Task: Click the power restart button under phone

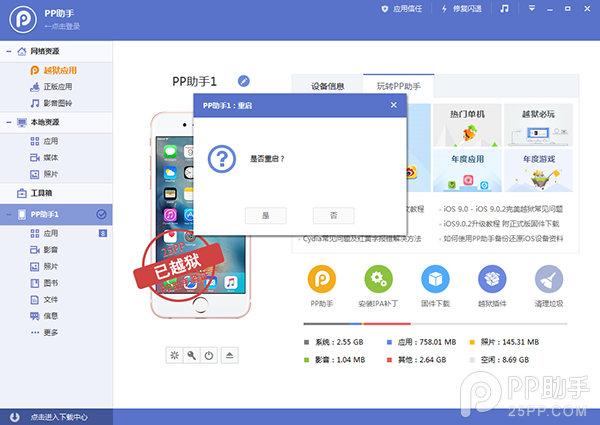Action: click(209, 355)
